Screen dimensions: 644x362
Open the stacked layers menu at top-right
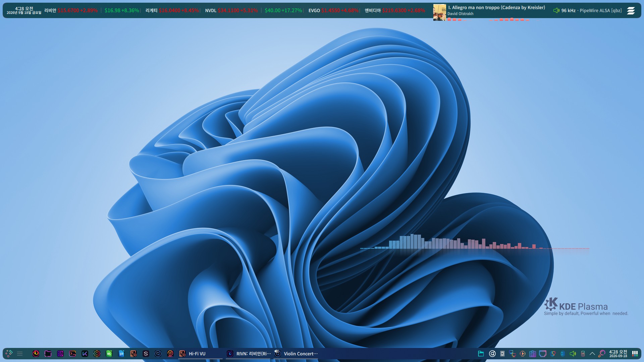(x=631, y=10)
